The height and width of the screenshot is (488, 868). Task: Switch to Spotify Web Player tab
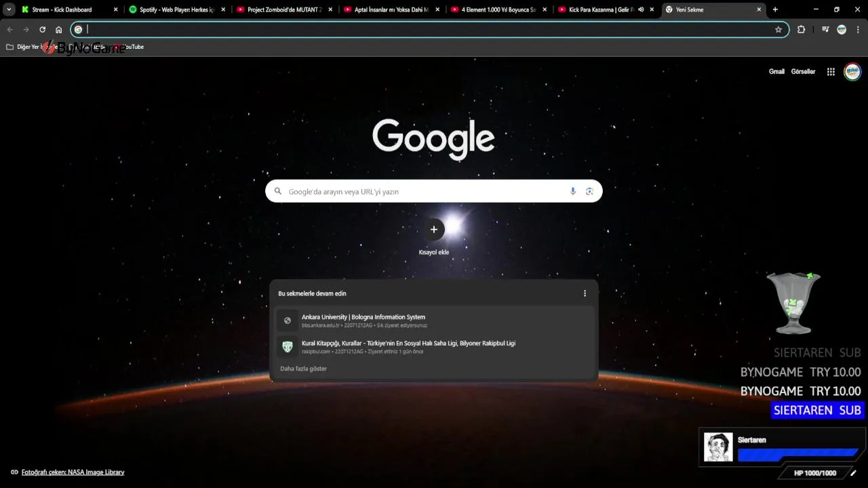pyautogui.click(x=177, y=9)
